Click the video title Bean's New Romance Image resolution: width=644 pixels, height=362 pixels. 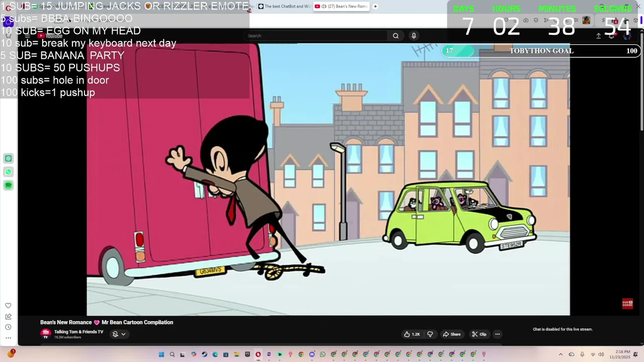click(107, 322)
